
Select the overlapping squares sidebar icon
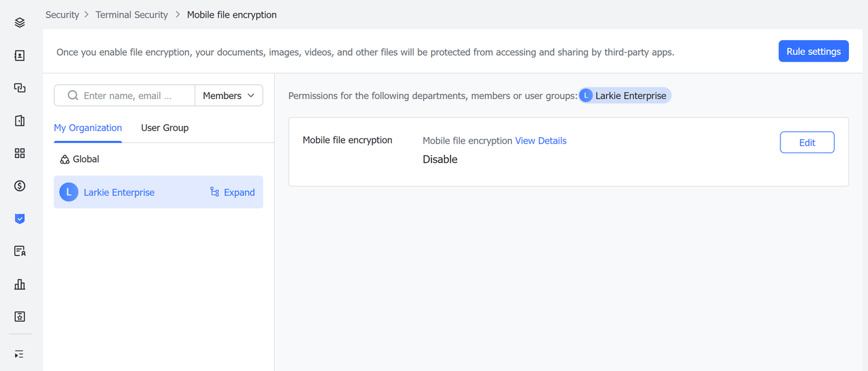click(20, 88)
